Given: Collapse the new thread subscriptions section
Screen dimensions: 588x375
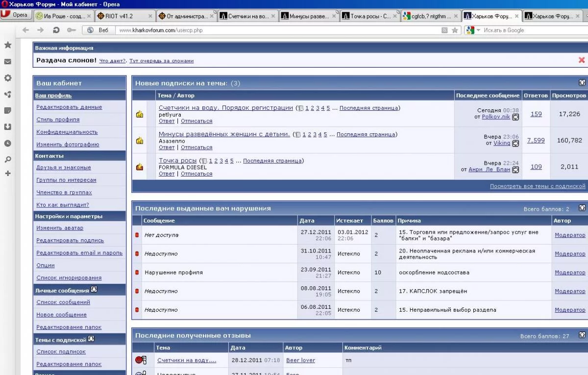Looking at the screenshot, I should coord(582,83).
